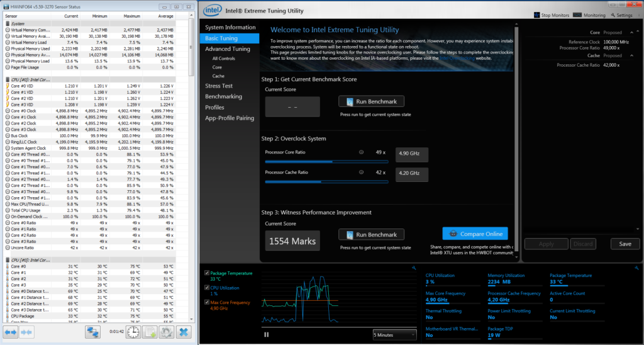Click the Stop Monitors label
The image size is (644, 345).
pyautogui.click(x=555, y=15)
